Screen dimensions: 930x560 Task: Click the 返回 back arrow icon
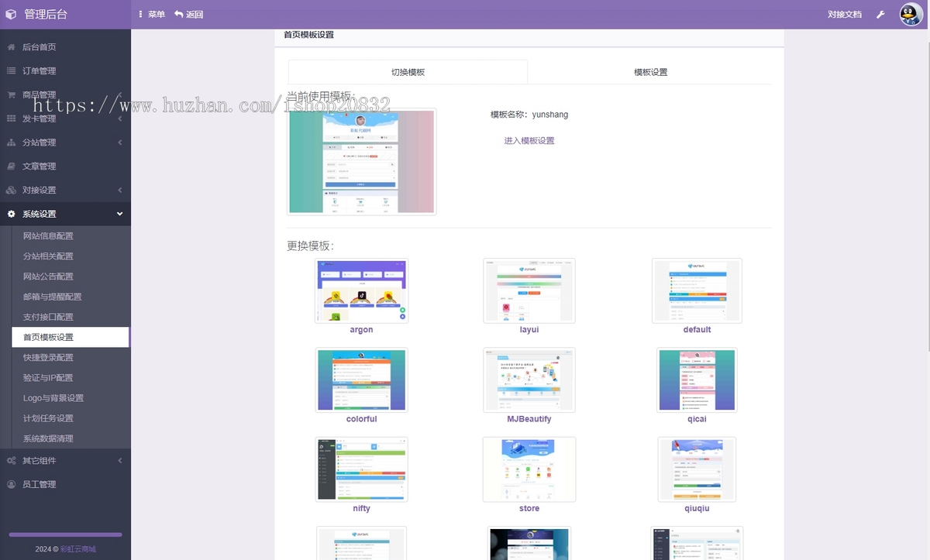(178, 15)
